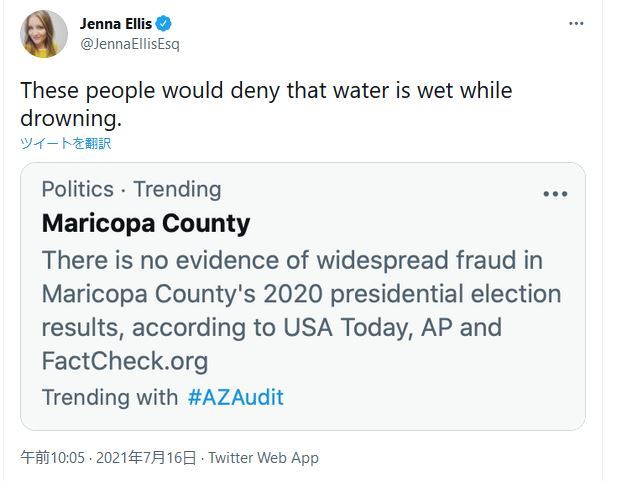Click empty space right of #AZAudit in card
The height and width of the screenshot is (481, 622).
click(430, 397)
